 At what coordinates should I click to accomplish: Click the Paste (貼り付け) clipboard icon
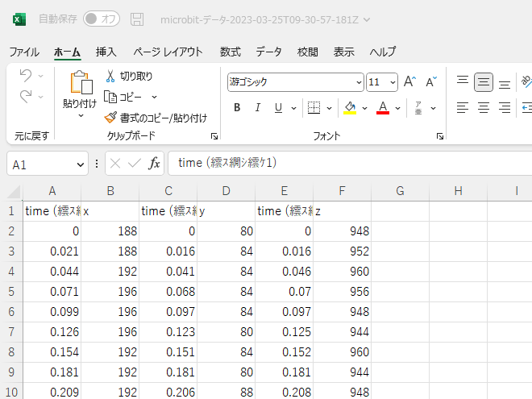pyautogui.click(x=81, y=82)
